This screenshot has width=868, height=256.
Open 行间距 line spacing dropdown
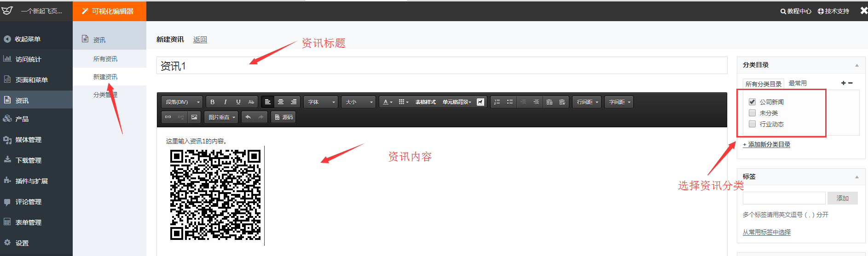click(587, 102)
